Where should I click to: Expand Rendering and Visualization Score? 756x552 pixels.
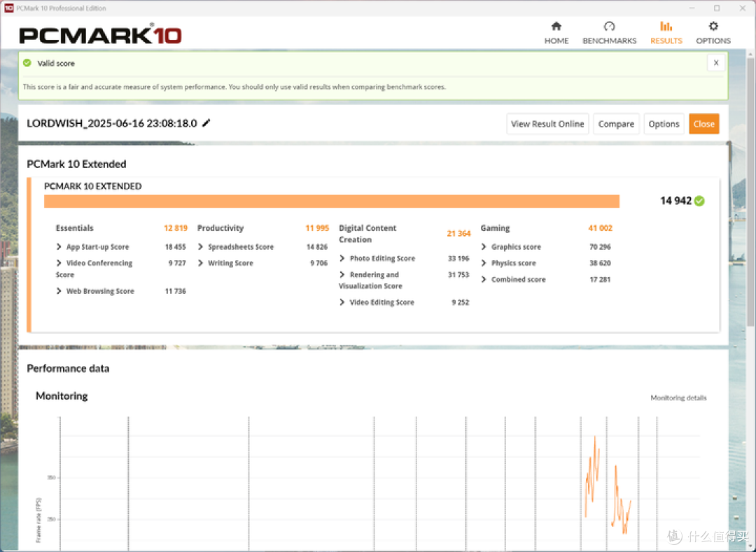[x=342, y=274]
